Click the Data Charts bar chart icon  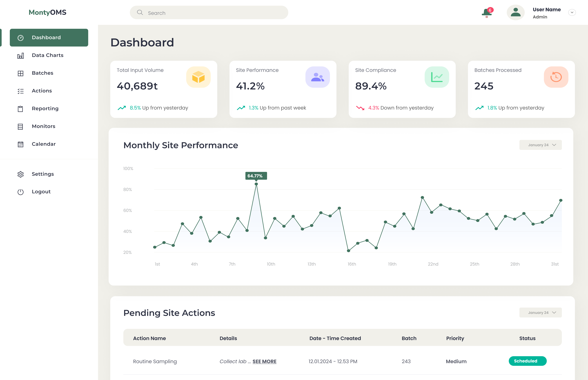[21, 56]
